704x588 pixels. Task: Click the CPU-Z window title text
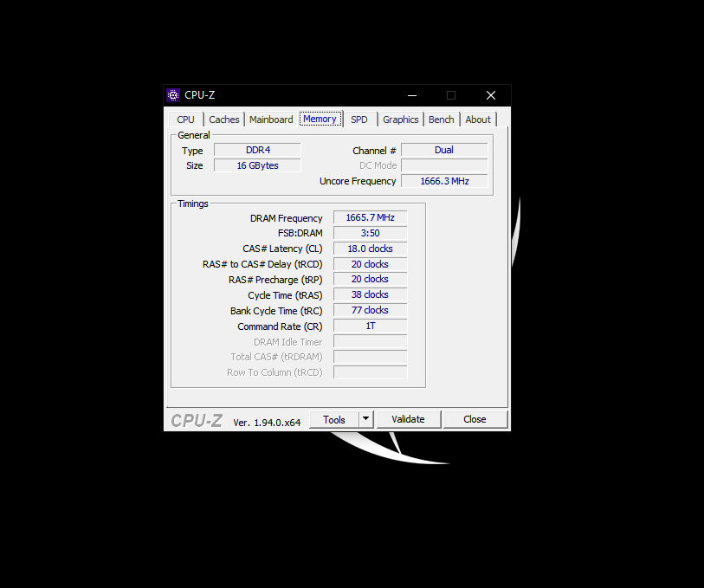click(x=200, y=95)
